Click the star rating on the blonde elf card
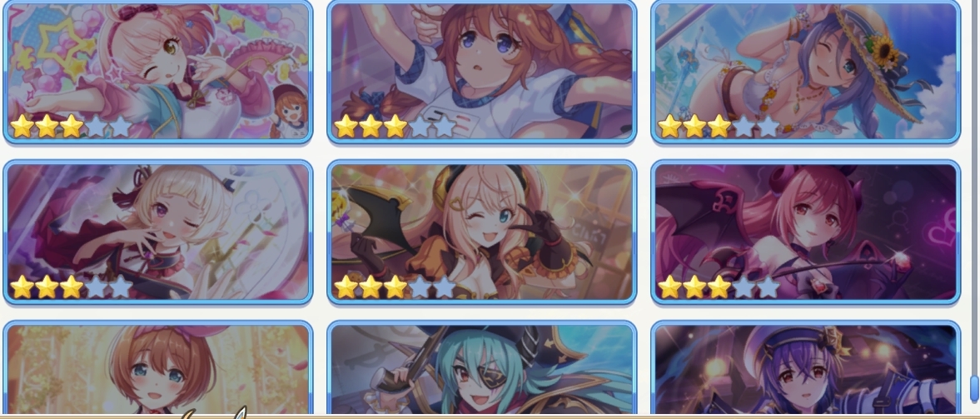 tap(72, 287)
